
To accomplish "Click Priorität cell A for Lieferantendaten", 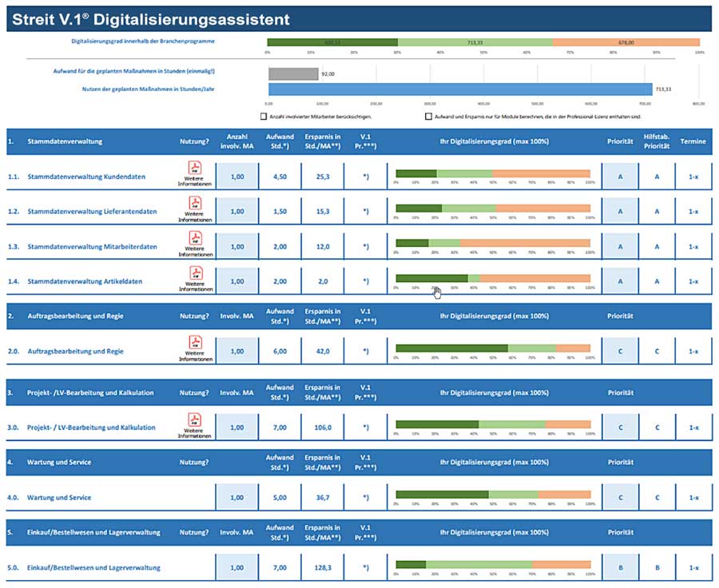I will 621,212.
